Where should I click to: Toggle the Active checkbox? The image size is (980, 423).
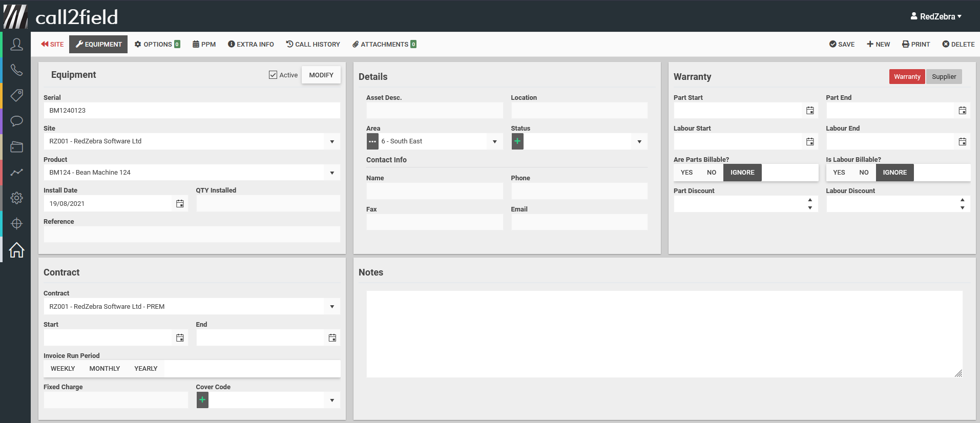[273, 75]
